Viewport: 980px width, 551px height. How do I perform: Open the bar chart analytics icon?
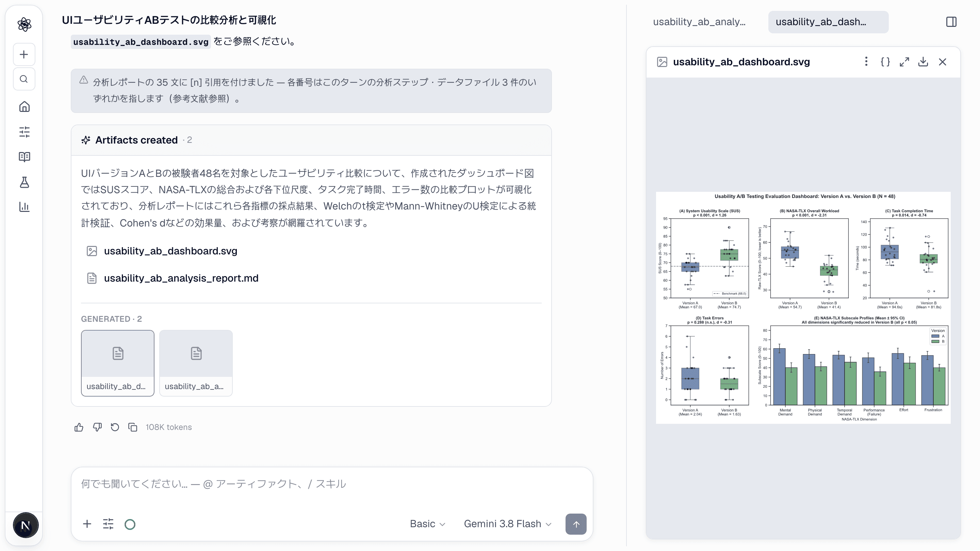tap(24, 207)
